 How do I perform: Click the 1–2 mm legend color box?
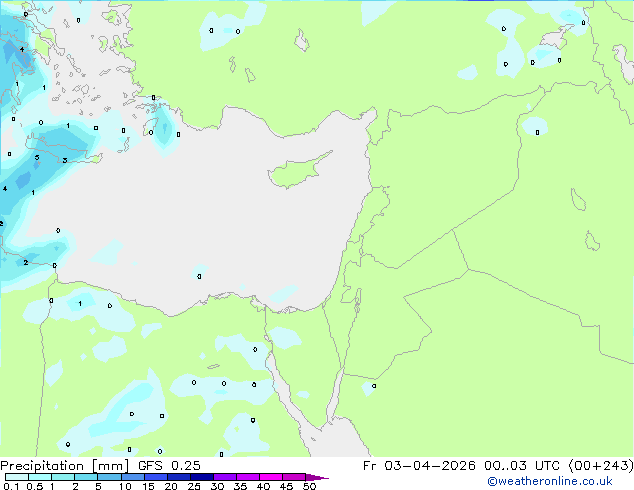[x=63, y=477]
